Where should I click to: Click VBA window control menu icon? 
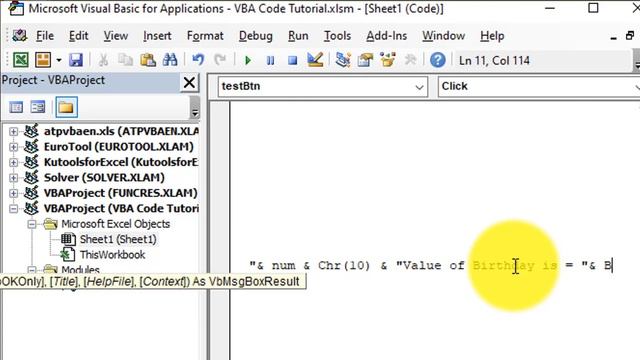point(19,36)
